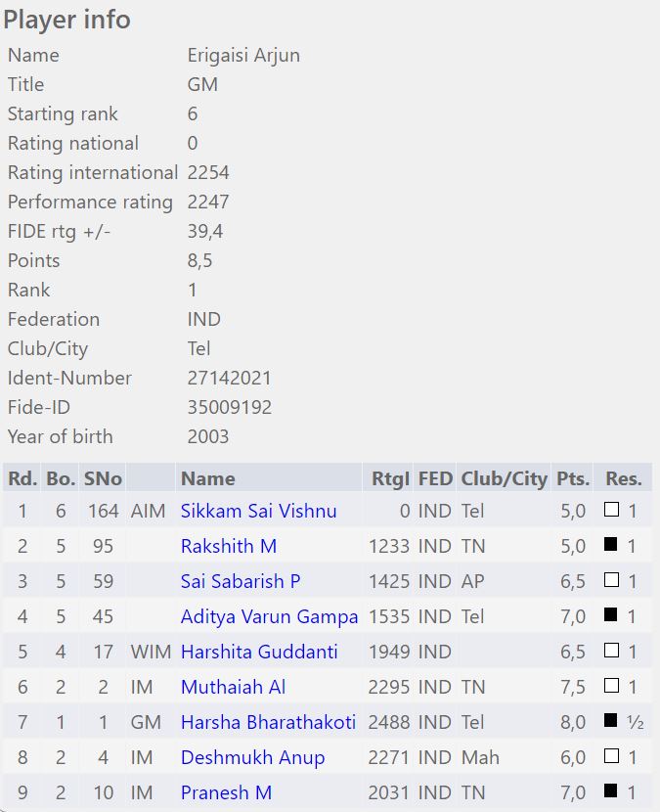
Task: Click Harsha Bharathakoti's name link
Action: (268, 722)
